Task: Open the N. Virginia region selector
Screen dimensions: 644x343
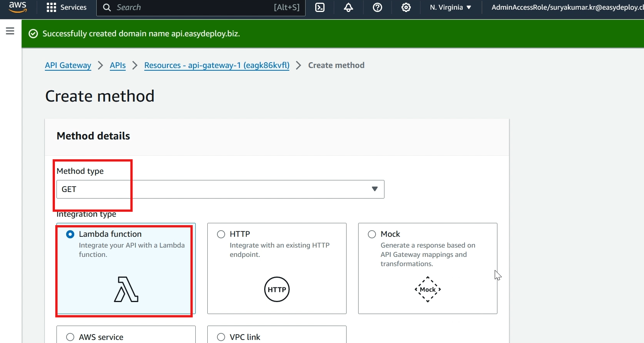Action: [x=451, y=7]
